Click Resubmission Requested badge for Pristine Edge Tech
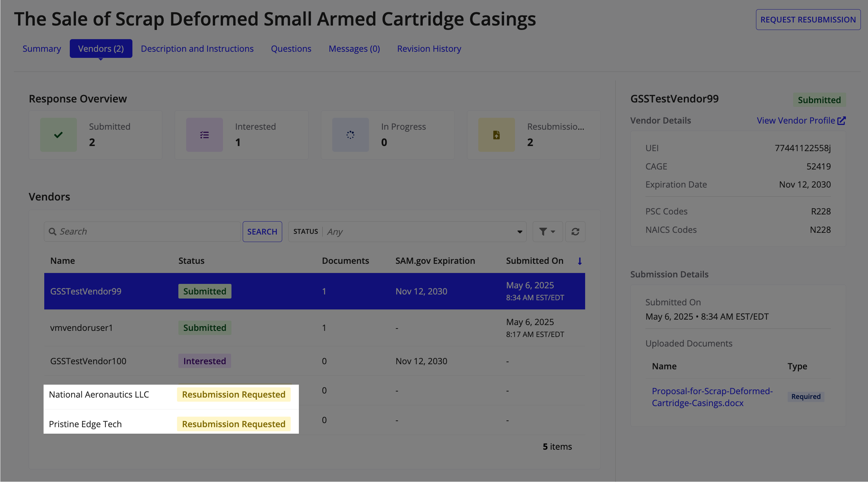The image size is (868, 482). point(234,424)
